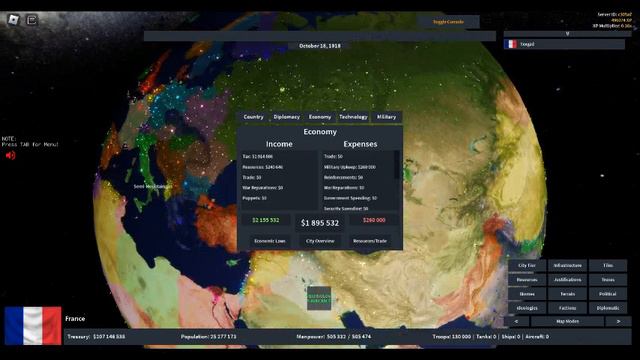The width and height of the screenshot is (640, 360).
Task: Switch to the Technology tab
Action: tap(353, 117)
